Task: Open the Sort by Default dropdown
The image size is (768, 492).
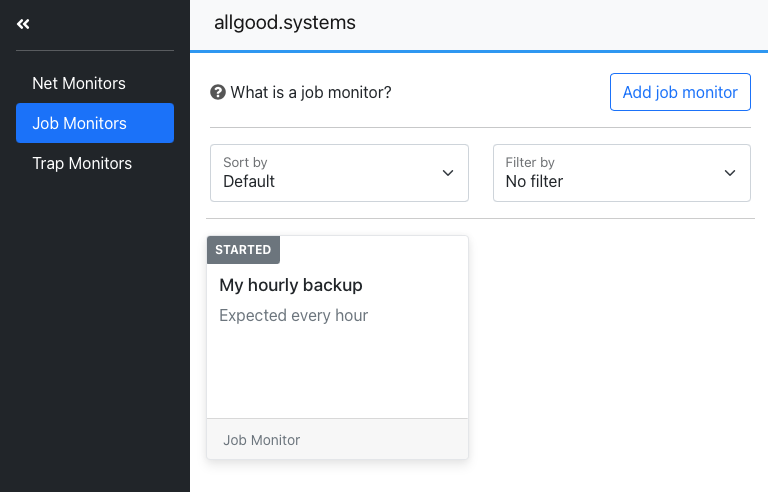Action: 339,173
